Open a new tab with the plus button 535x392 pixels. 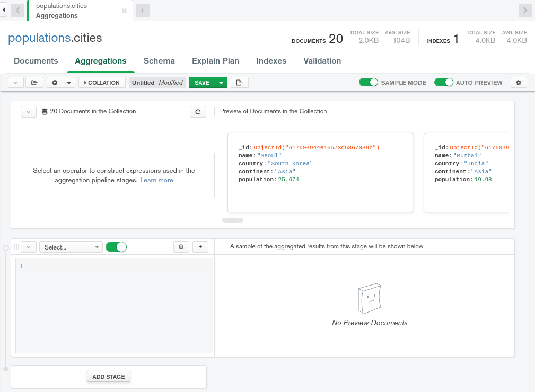[x=142, y=10]
